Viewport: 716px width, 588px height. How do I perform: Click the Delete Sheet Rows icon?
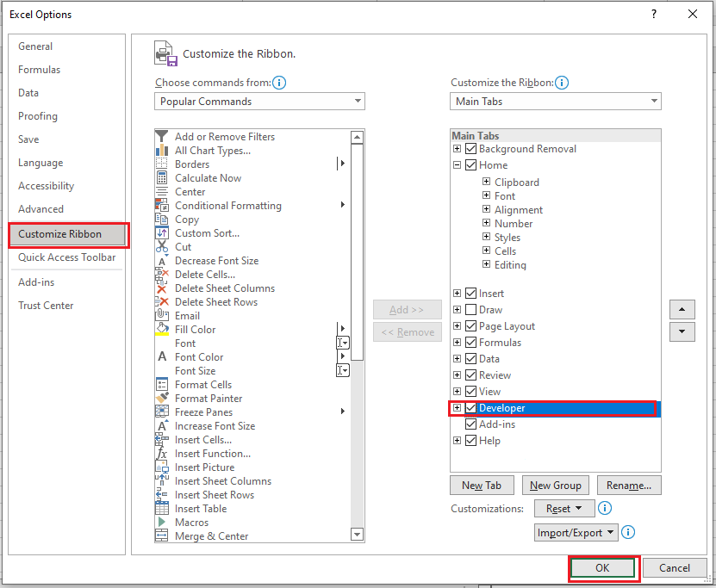[162, 302]
